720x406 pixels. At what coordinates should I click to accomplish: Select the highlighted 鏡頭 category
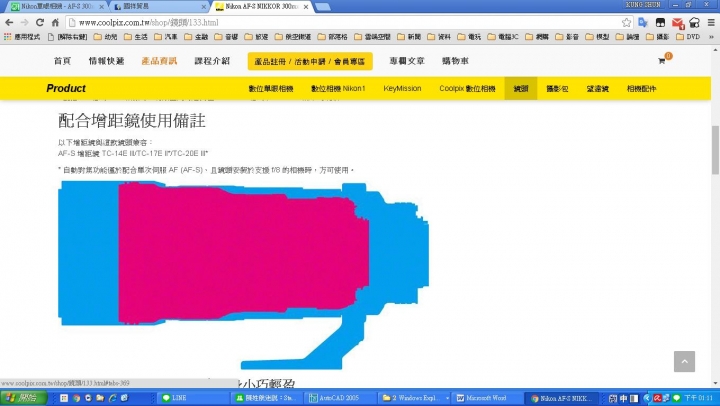pyautogui.click(x=521, y=88)
